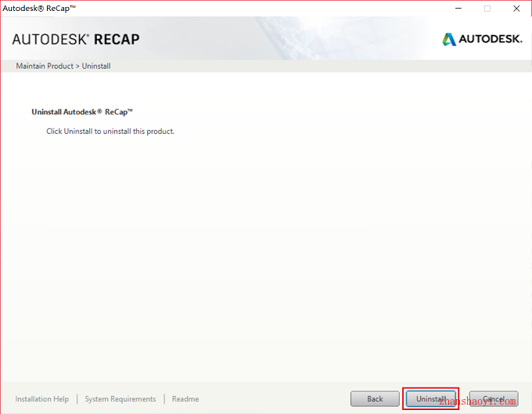This screenshot has width=532, height=414.
Task: Close the Autodesk ReCap window
Action: click(516, 9)
